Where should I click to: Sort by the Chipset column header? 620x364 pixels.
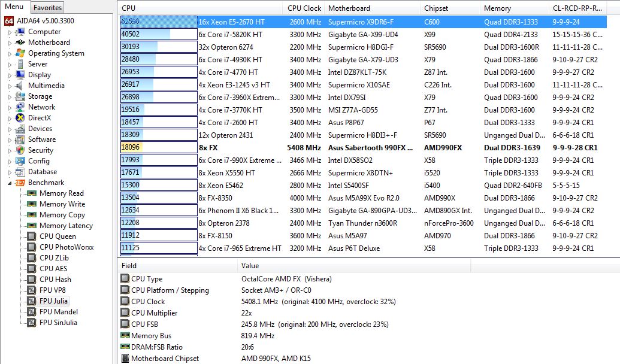[450, 8]
